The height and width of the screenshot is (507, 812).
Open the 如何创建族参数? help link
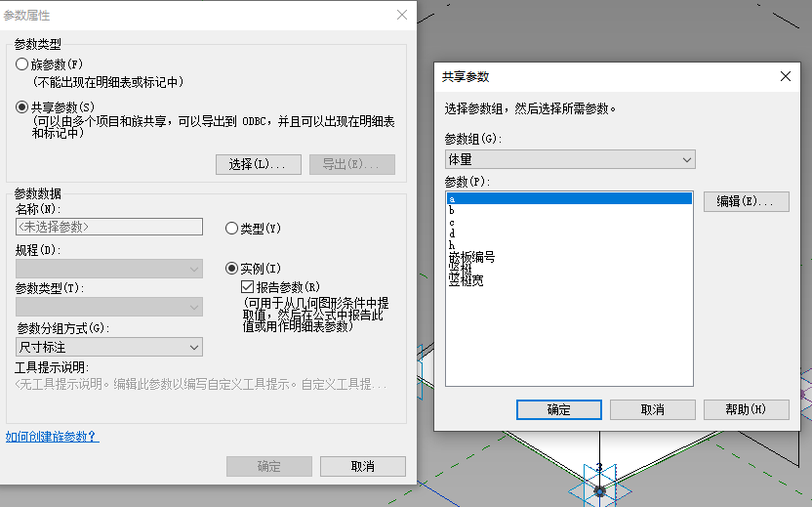pyautogui.click(x=53, y=437)
